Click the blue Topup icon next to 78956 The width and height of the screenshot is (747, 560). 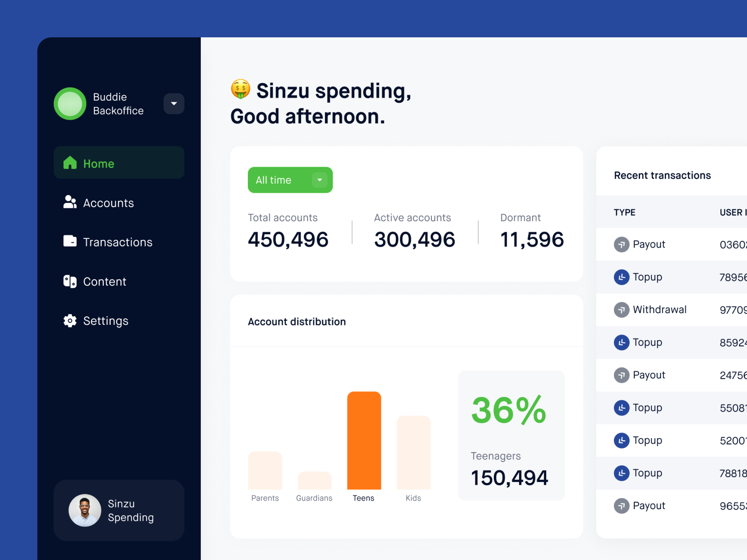pos(621,277)
